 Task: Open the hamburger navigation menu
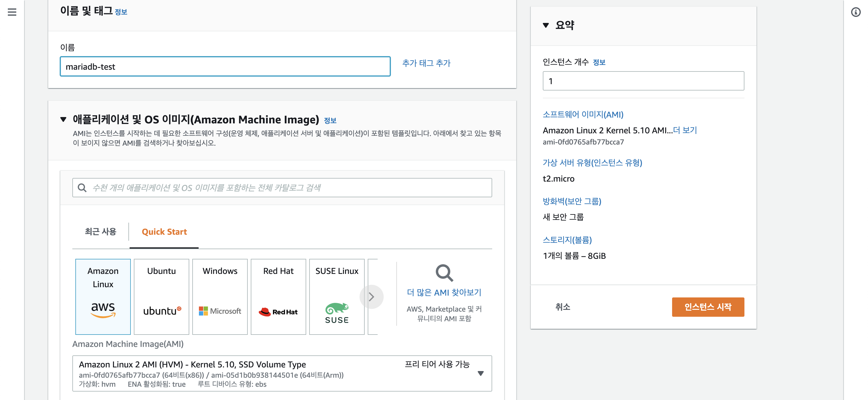[12, 12]
